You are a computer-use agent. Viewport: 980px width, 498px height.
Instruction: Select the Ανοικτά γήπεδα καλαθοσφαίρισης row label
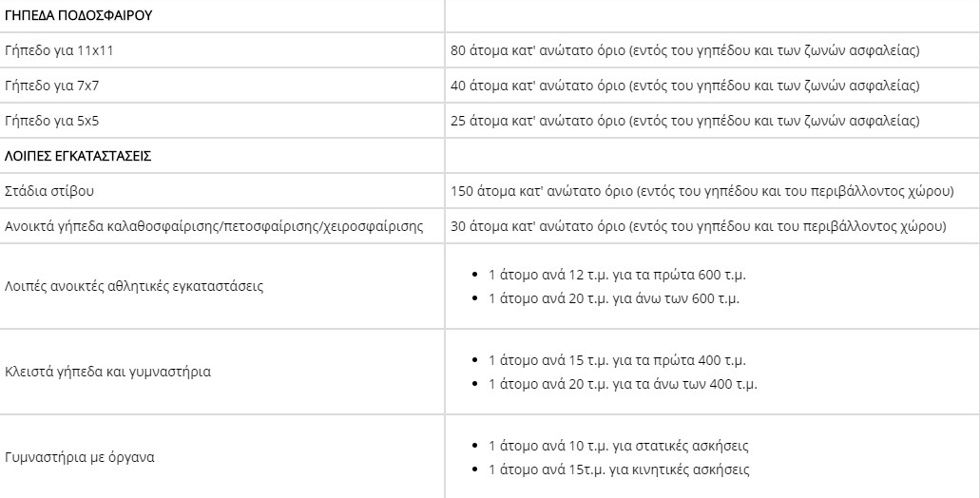214,226
